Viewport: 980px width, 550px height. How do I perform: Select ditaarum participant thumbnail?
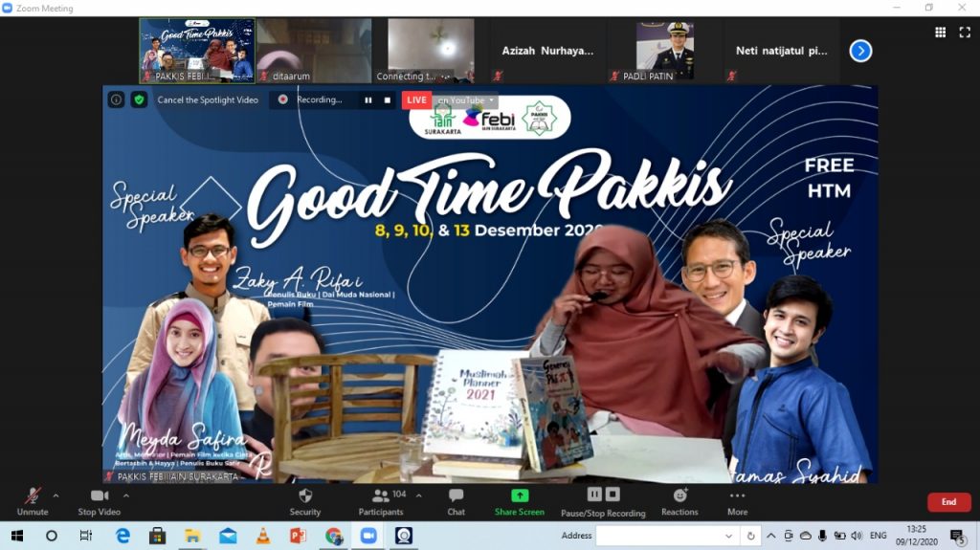(x=314, y=51)
